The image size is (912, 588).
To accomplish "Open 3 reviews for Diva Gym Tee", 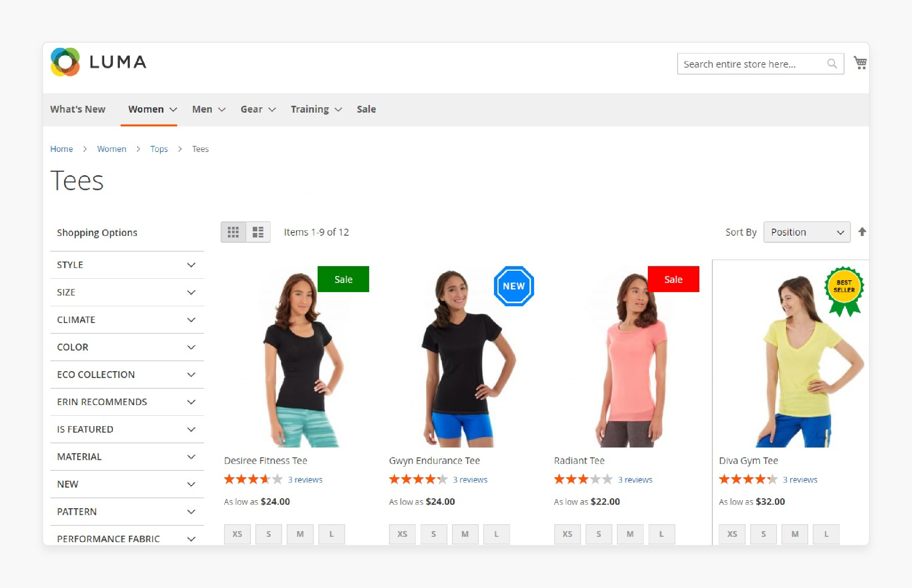I will 800,480.
